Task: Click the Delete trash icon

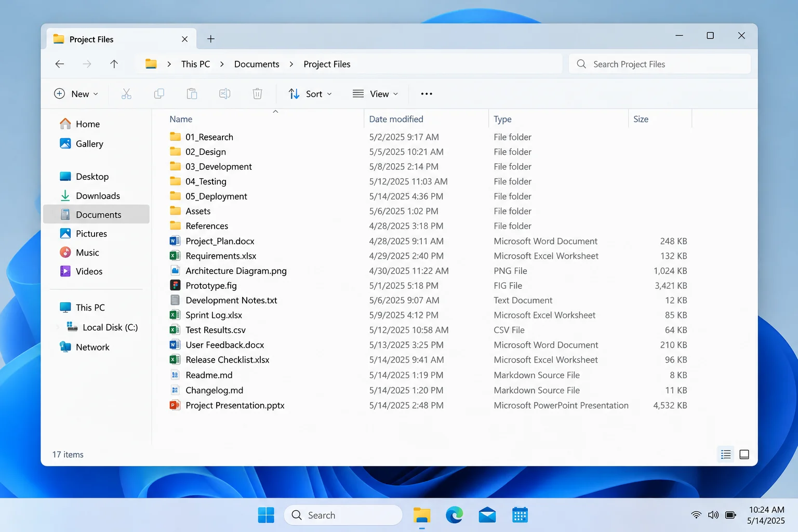Action: (x=257, y=94)
